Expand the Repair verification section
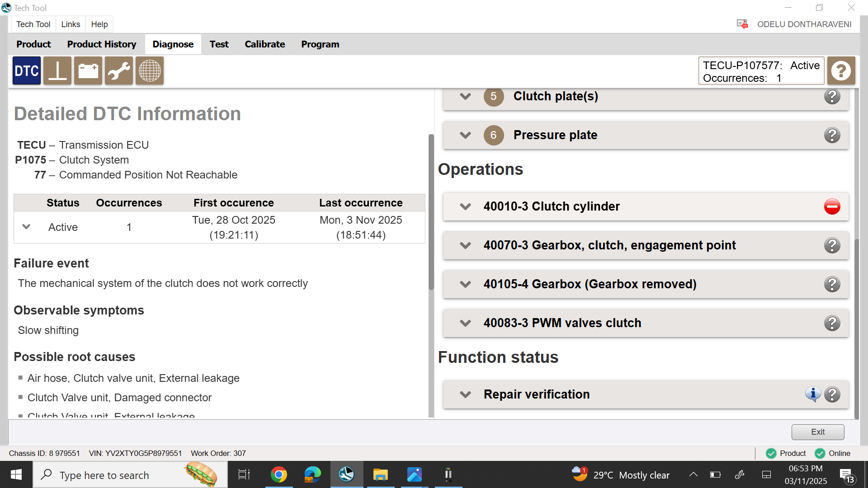This screenshot has width=868, height=488. click(465, 394)
